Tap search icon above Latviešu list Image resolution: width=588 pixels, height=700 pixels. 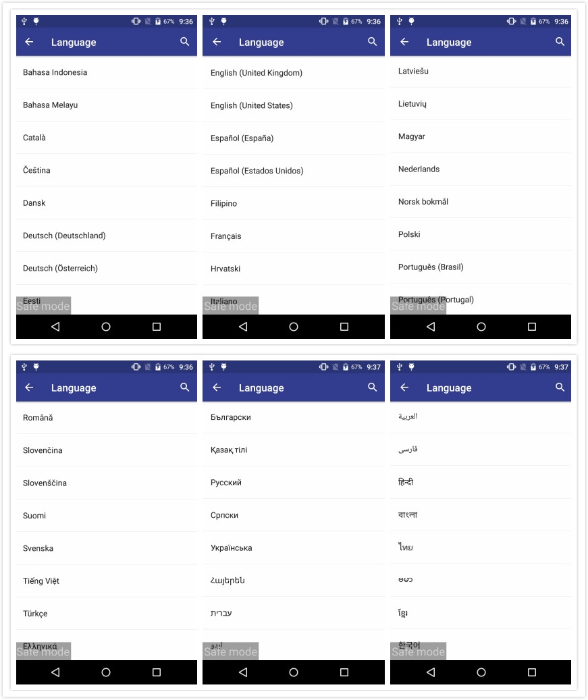(560, 42)
